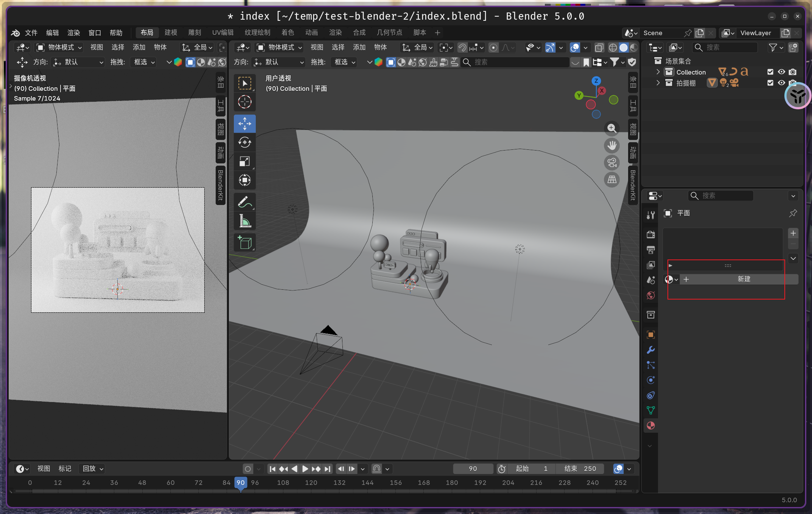This screenshot has height=514, width=812.
Task: Open the 渲染 menu in top bar
Action: [x=73, y=33]
